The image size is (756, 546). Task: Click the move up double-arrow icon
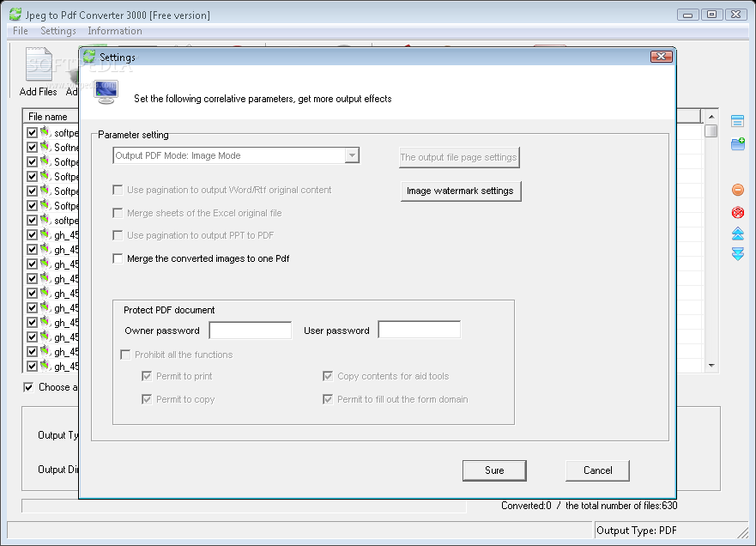738,234
